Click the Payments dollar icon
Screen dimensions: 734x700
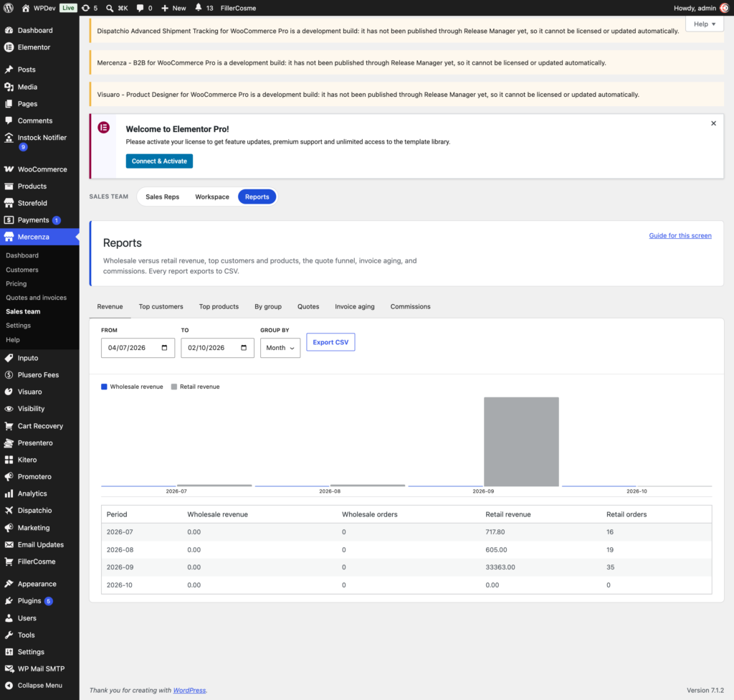pos(9,219)
